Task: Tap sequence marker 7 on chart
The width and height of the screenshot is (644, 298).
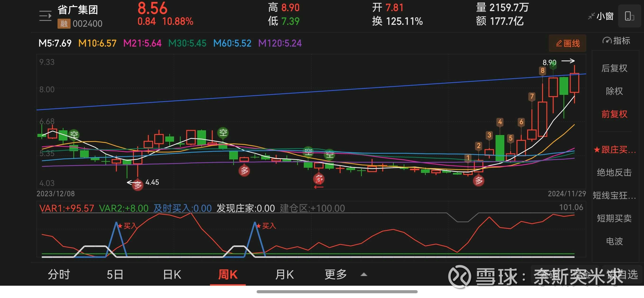Action: pos(532,96)
